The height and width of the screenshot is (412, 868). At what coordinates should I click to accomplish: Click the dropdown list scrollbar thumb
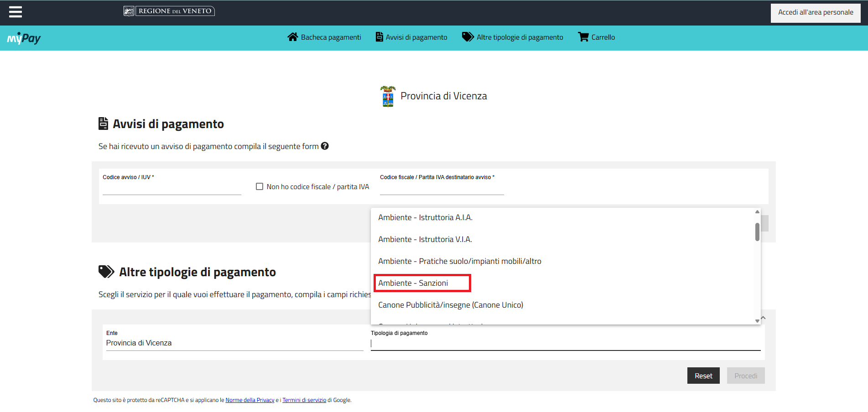[x=757, y=232]
